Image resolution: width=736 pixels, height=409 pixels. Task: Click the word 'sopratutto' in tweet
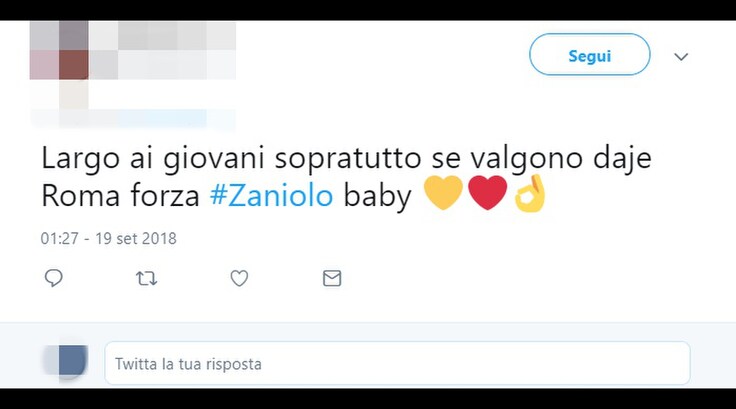tap(348, 159)
